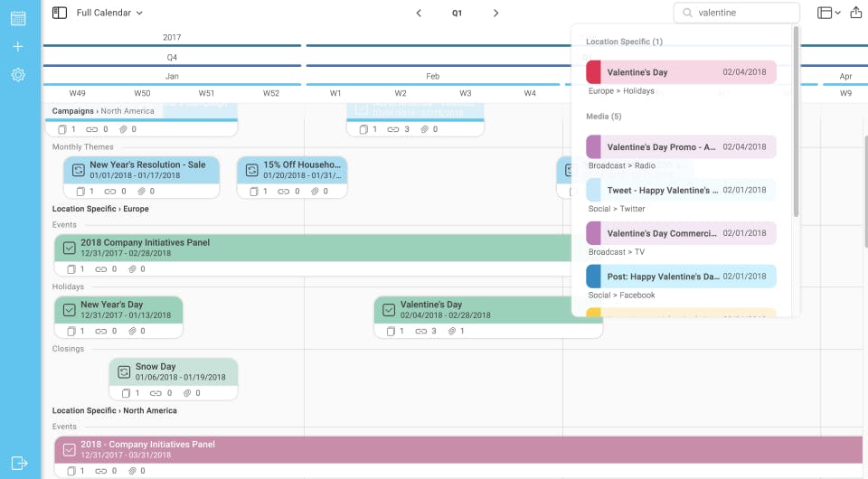Screen dimensions: 868x479
Task: Click the logout icon at sidebar bottom
Action: (x=19, y=463)
